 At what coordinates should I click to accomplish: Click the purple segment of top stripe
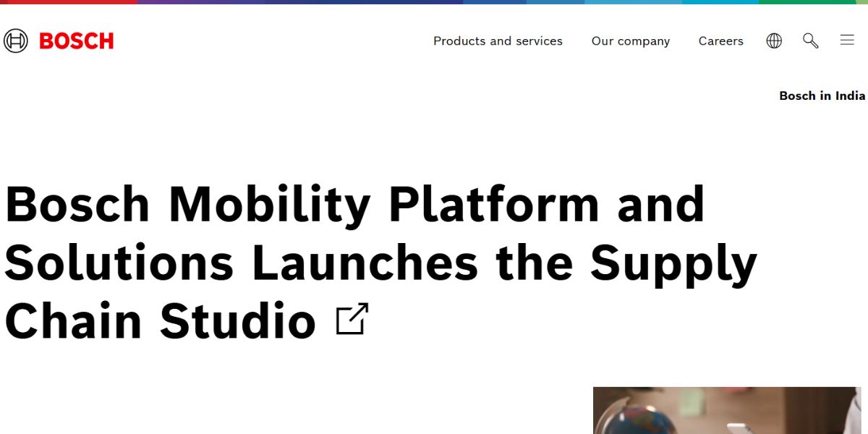[x=200, y=2]
